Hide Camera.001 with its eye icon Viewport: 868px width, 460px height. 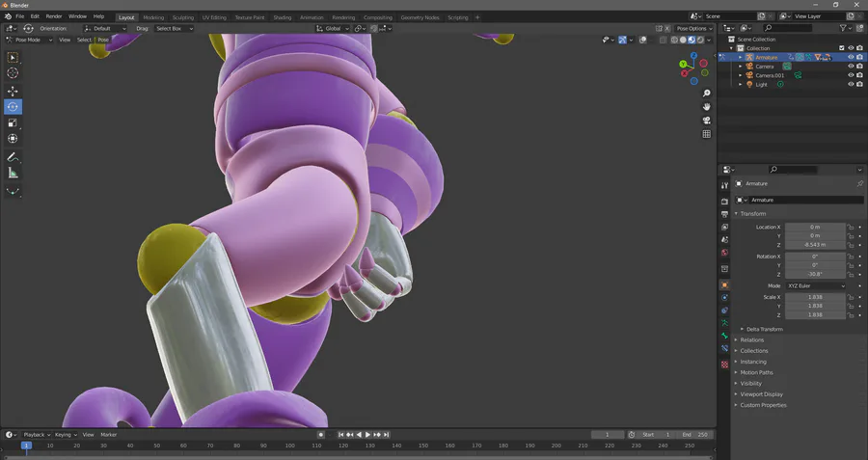tap(851, 75)
